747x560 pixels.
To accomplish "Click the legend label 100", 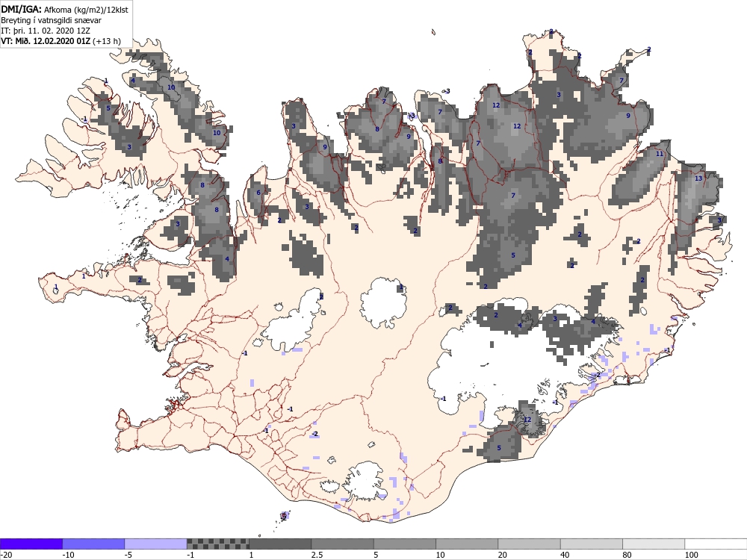I will point(691,555).
